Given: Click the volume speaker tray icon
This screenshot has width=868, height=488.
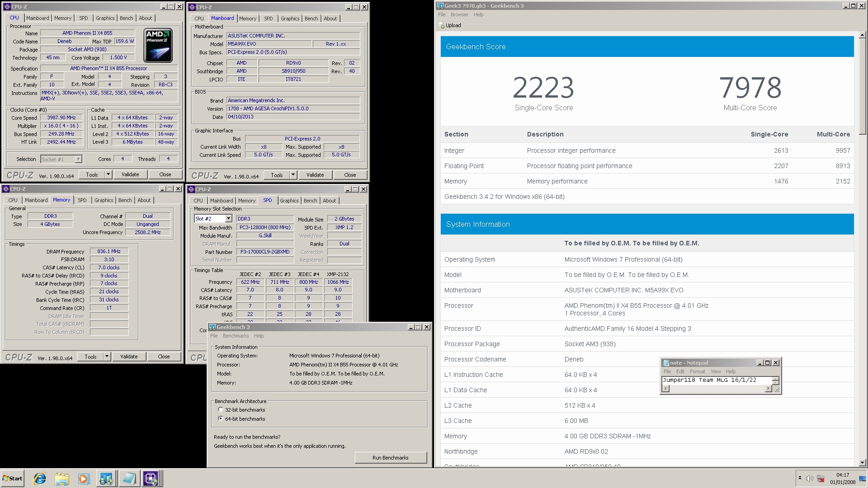Looking at the screenshot, I should click(809, 479).
